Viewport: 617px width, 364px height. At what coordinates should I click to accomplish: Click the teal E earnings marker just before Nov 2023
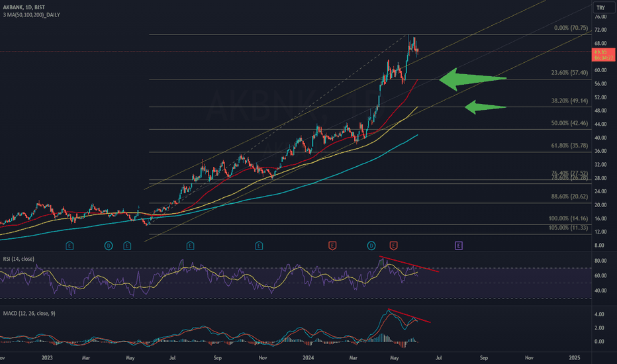click(x=259, y=246)
